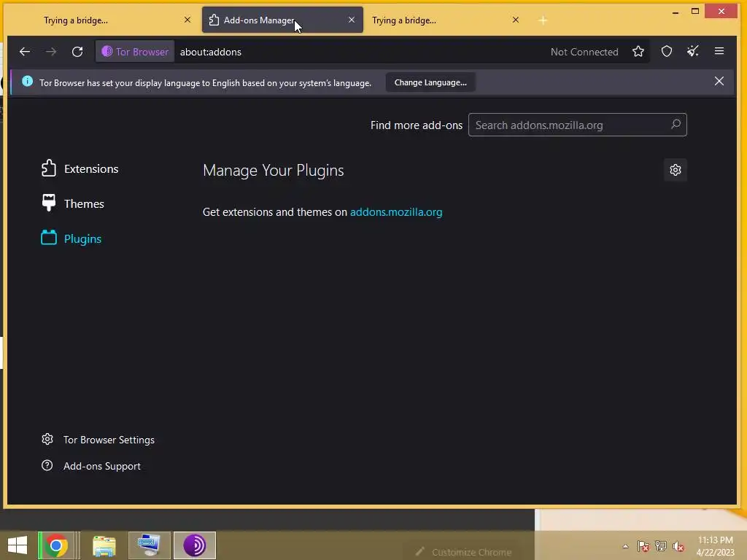747x560 pixels.
Task: Click the muted volume tray icon
Action: click(678, 546)
